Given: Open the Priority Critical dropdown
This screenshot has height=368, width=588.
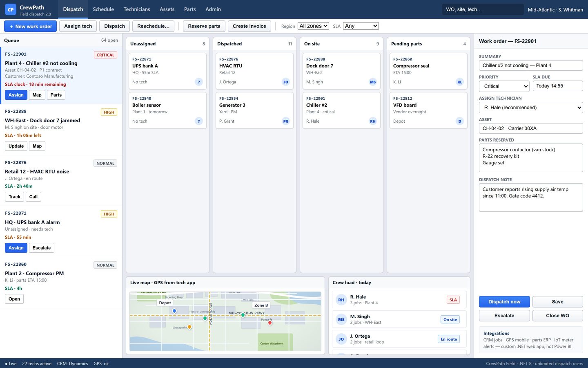Looking at the screenshot, I should 504,86.
